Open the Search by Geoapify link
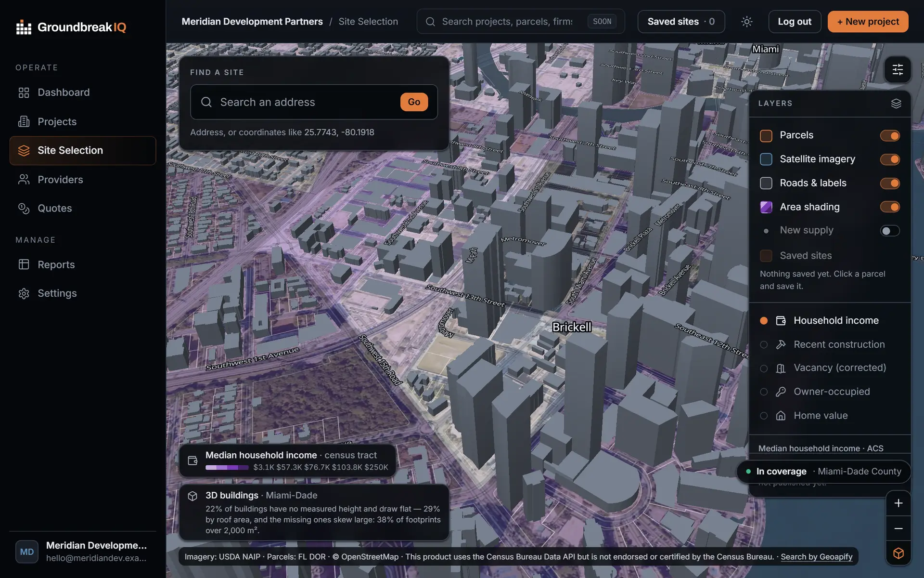The height and width of the screenshot is (578, 924). pyautogui.click(x=816, y=557)
